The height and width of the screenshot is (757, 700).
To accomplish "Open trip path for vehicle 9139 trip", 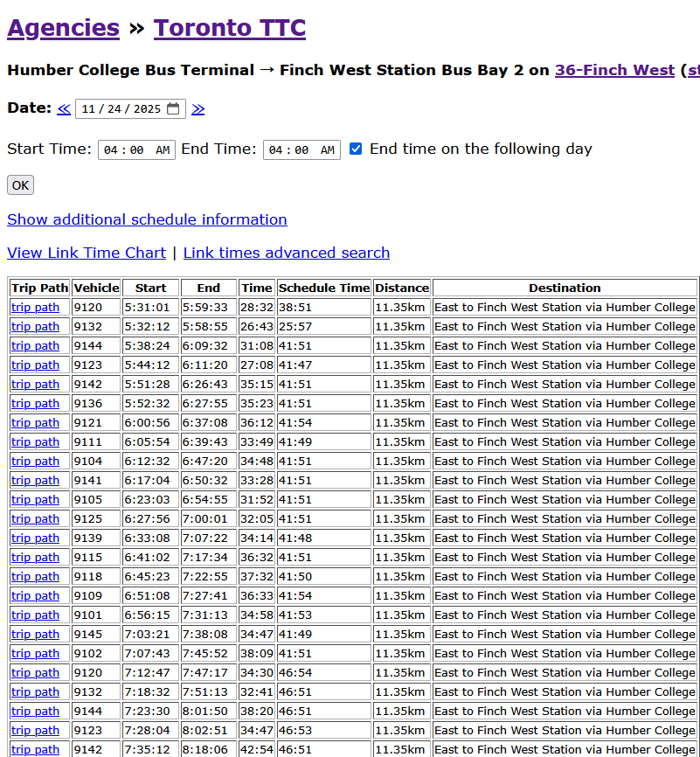I will 35,538.
